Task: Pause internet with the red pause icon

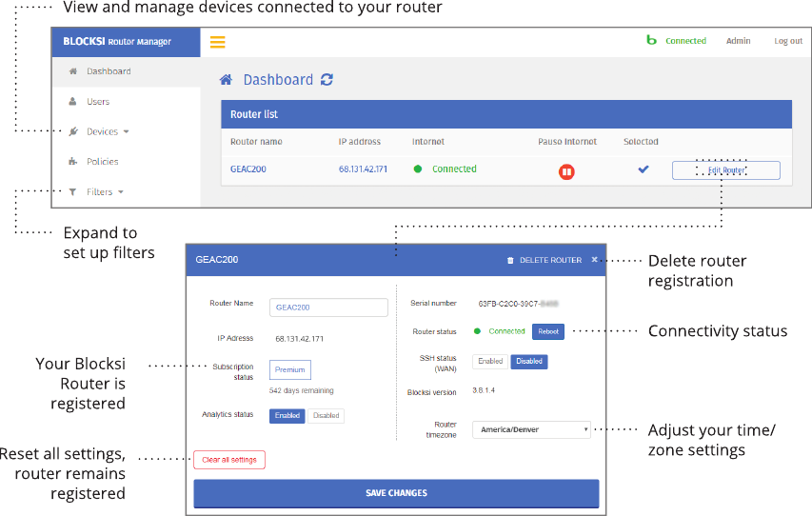Action: coord(566,171)
